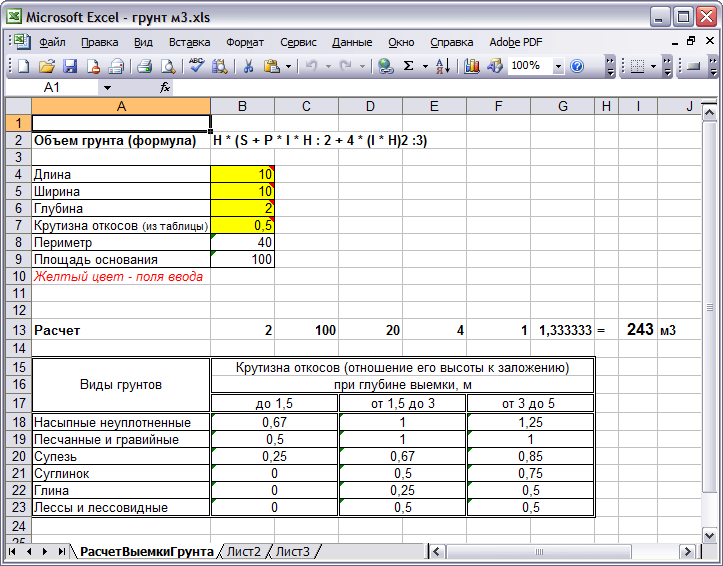Open Redo history dropdown arrow

pos(362,66)
